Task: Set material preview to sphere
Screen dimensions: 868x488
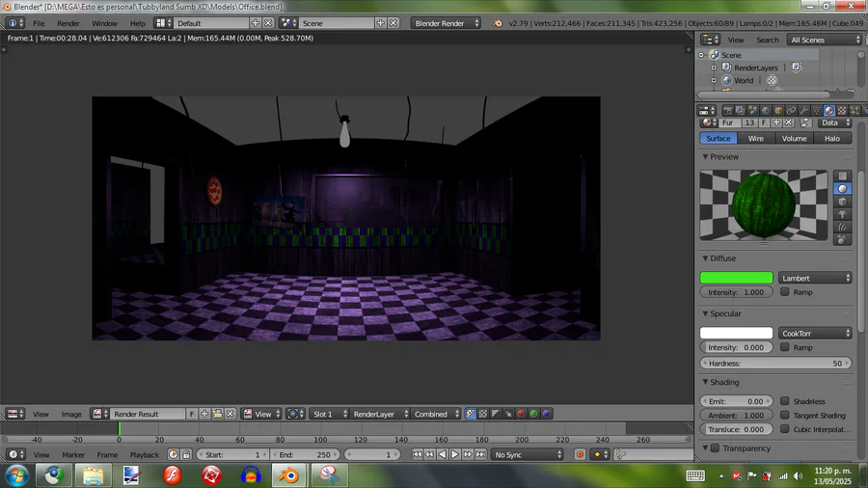Action: [x=842, y=189]
